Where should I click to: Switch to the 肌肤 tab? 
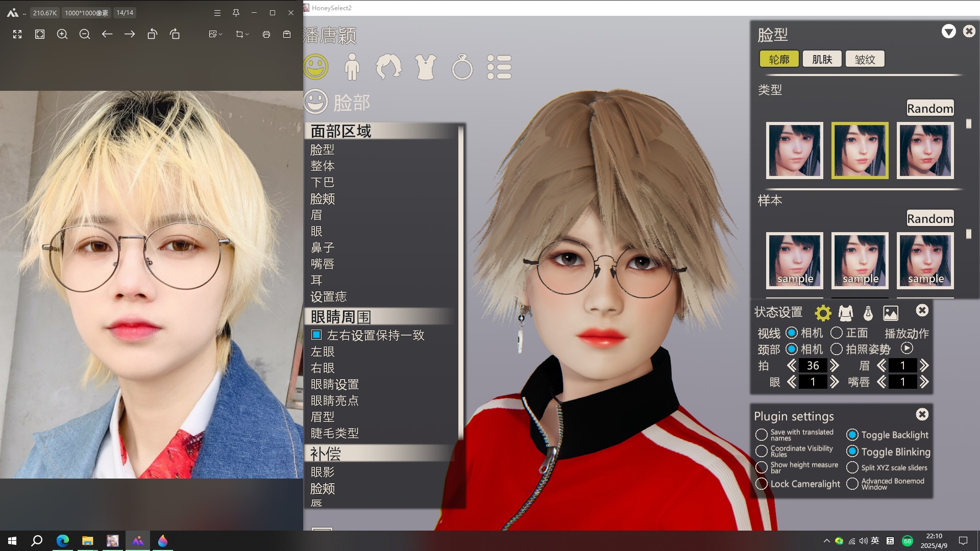(x=822, y=59)
